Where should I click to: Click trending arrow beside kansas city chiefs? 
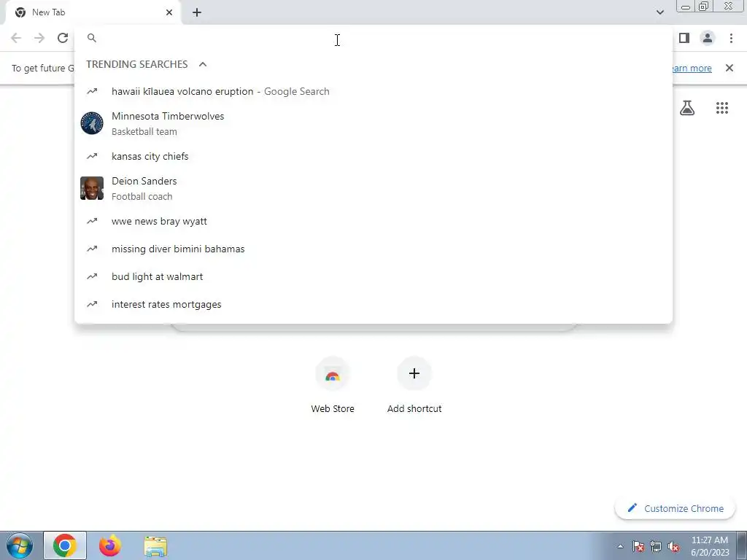point(92,156)
